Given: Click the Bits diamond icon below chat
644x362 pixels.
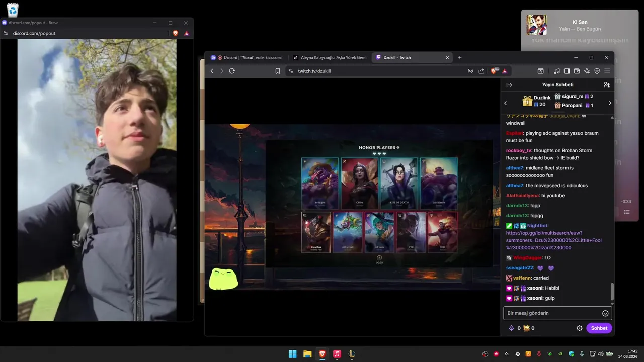Looking at the screenshot, I should tap(512, 328).
